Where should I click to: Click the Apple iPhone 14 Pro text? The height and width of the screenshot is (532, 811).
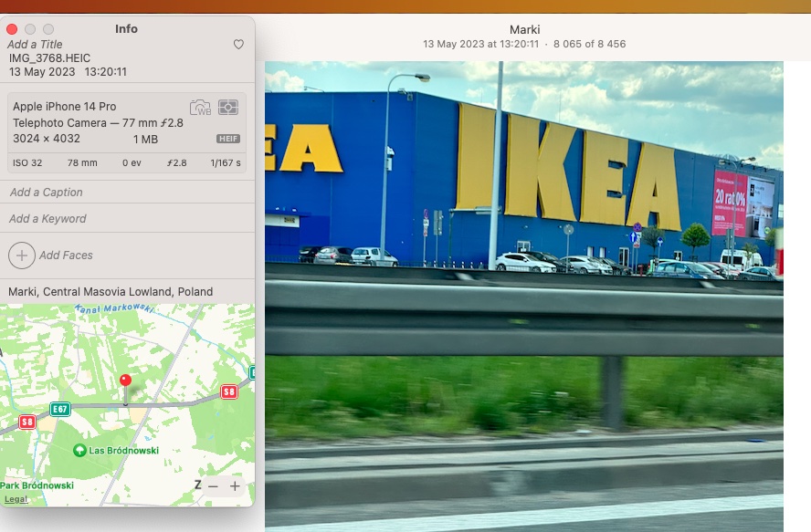point(65,107)
